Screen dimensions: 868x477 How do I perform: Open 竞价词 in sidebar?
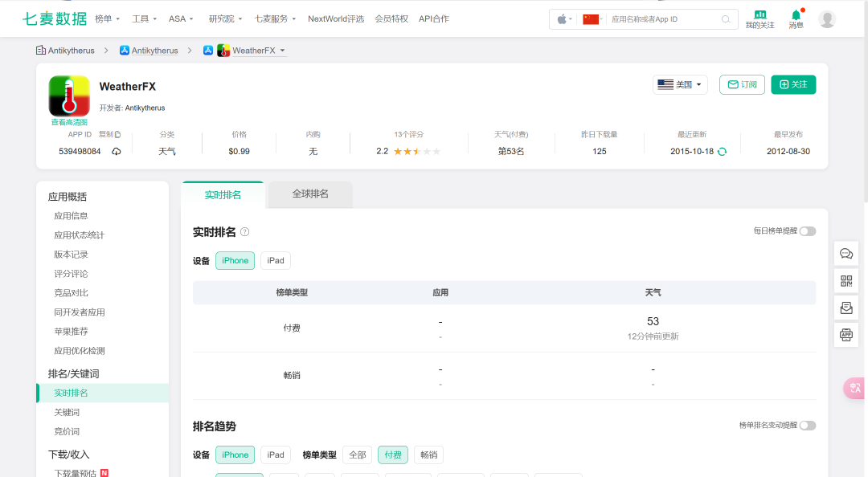click(67, 431)
